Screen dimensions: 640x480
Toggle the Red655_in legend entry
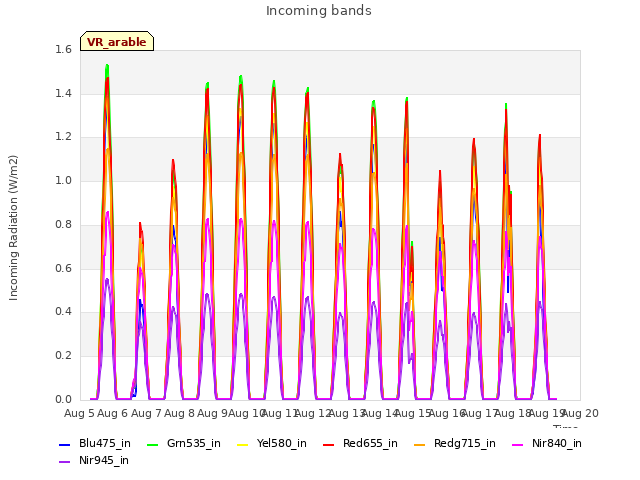click(x=360, y=444)
